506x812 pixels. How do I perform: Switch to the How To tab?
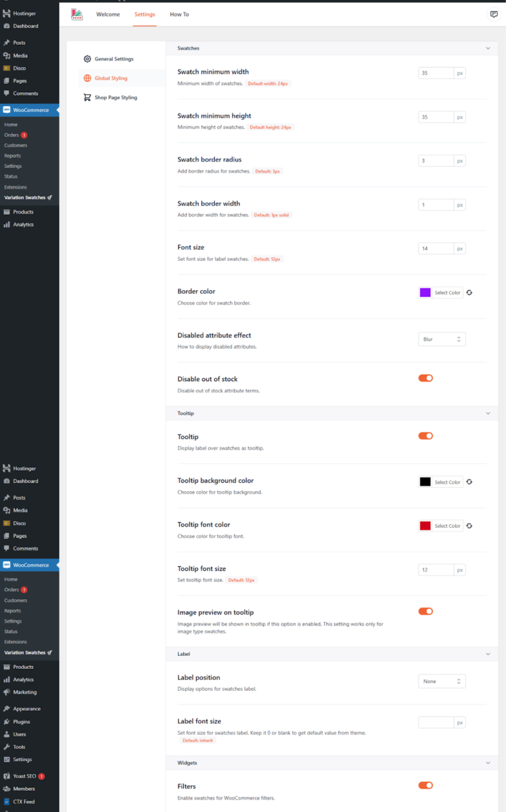[179, 13]
